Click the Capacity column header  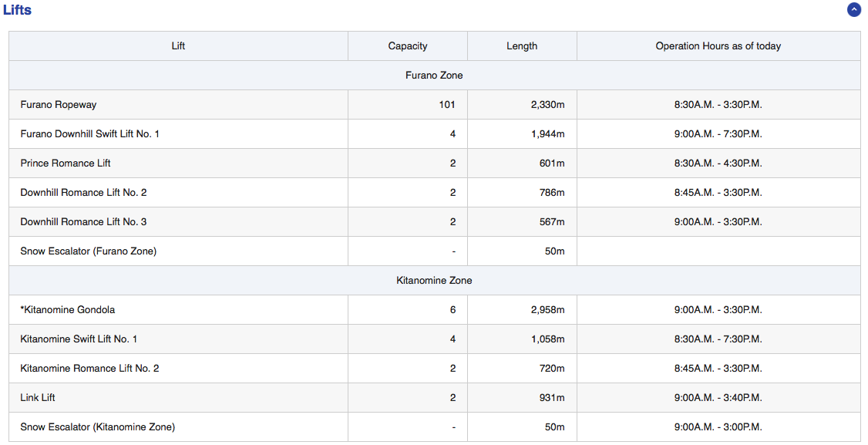407,46
